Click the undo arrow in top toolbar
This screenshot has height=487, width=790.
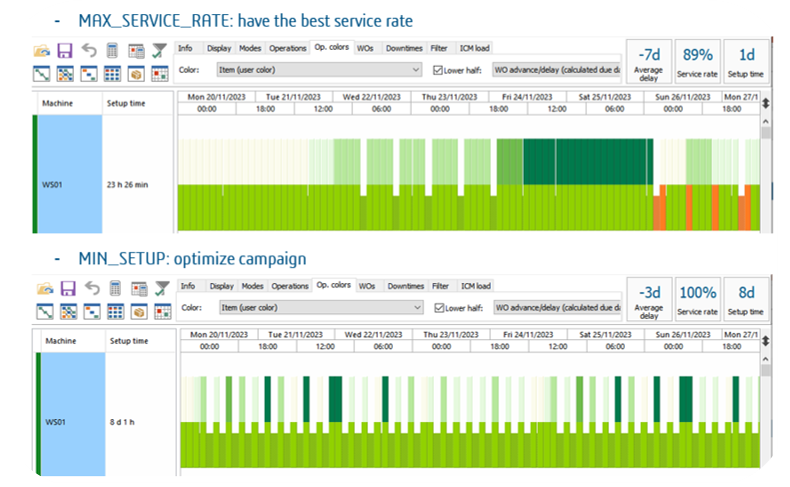click(x=88, y=51)
